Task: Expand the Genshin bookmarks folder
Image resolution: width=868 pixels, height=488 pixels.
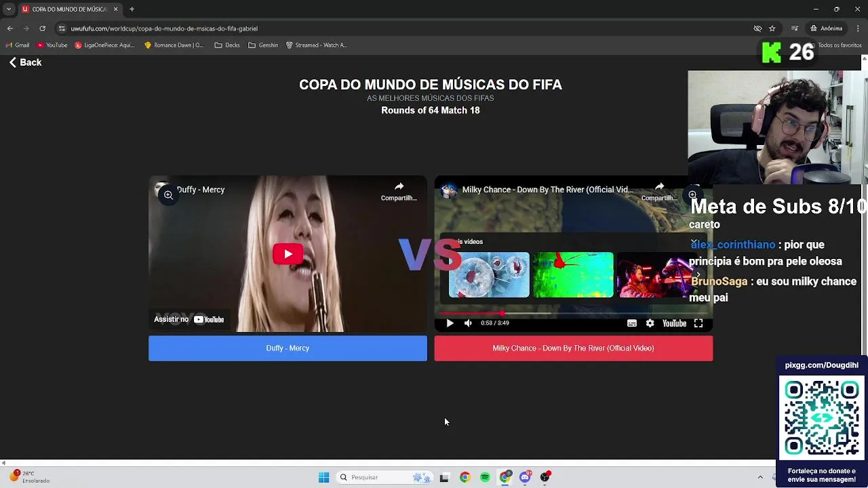Action: click(263, 45)
